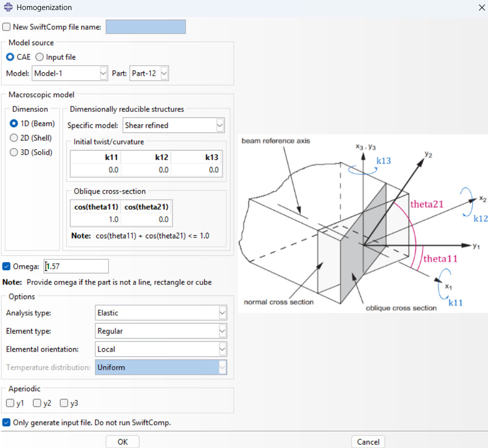Uncheck the Omega checkbox
488x448 pixels.
click(x=7, y=266)
